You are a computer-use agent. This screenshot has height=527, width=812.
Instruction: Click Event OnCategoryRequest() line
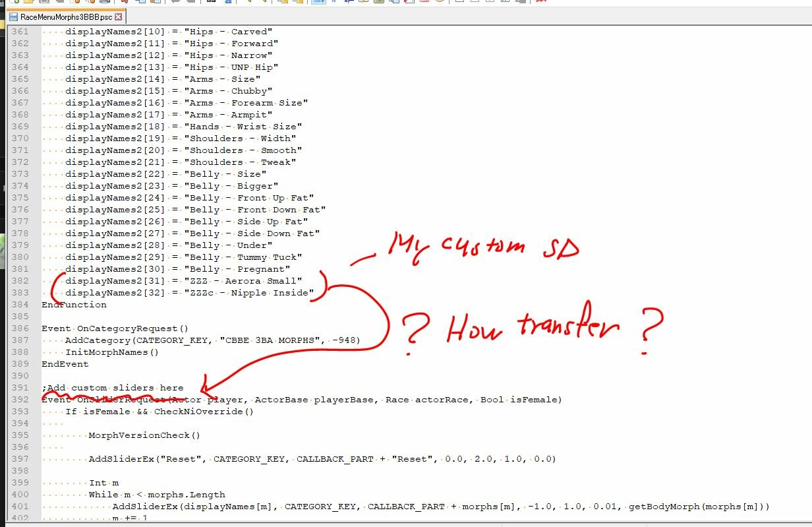click(x=115, y=328)
